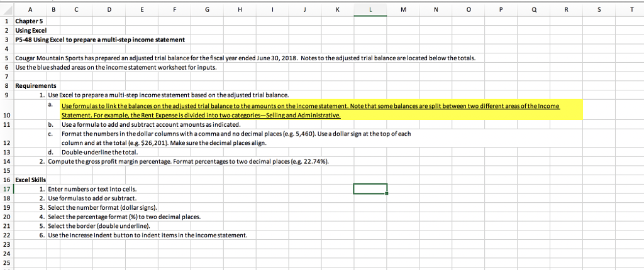
Task: Select row 16 header
Action: click(x=7, y=180)
